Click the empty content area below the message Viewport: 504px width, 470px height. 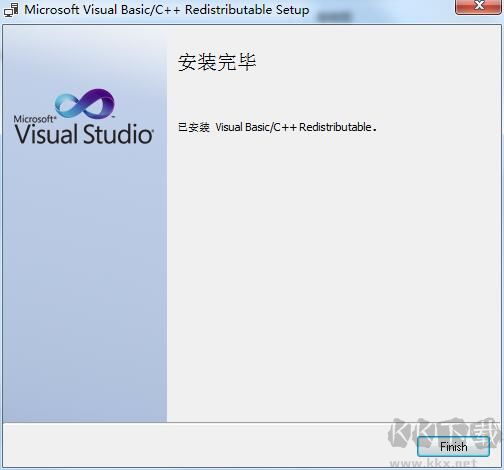pyautogui.click(x=333, y=277)
